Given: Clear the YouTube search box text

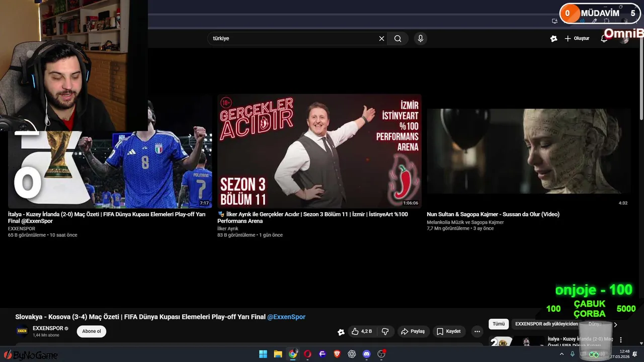Looking at the screenshot, I should pyautogui.click(x=381, y=39).
